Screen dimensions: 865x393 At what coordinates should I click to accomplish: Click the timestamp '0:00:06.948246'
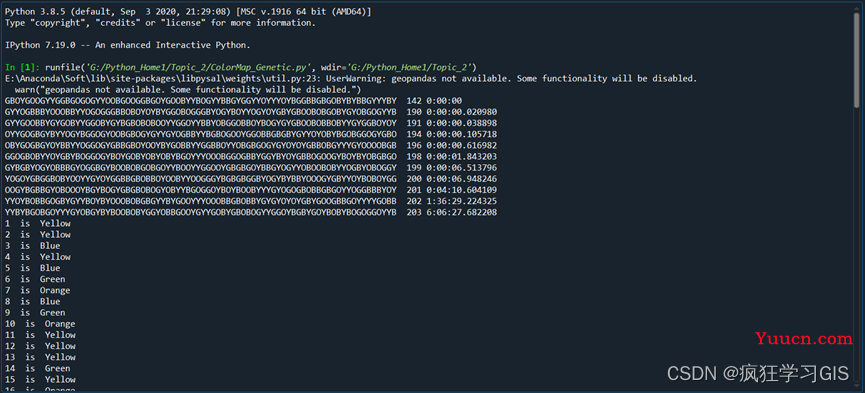pyautogui.click(x=462, y=179)
